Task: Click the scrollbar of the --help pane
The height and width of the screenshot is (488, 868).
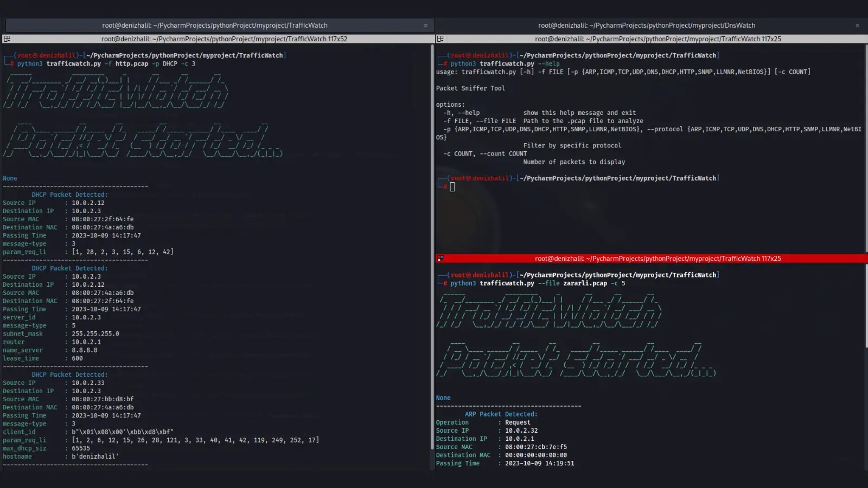Action: point(866,149)
